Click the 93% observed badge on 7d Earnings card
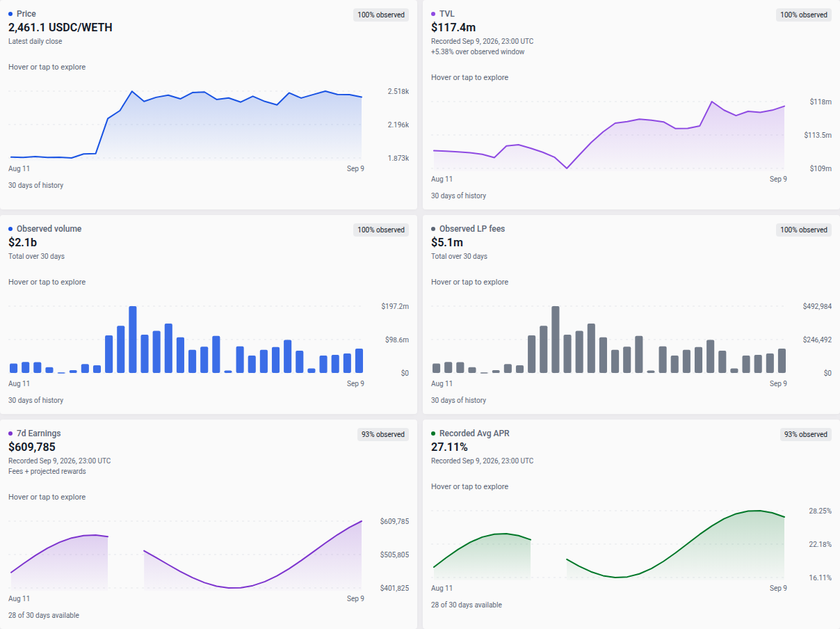Screen dimensions: 840x629 click(x=383, y=434)
